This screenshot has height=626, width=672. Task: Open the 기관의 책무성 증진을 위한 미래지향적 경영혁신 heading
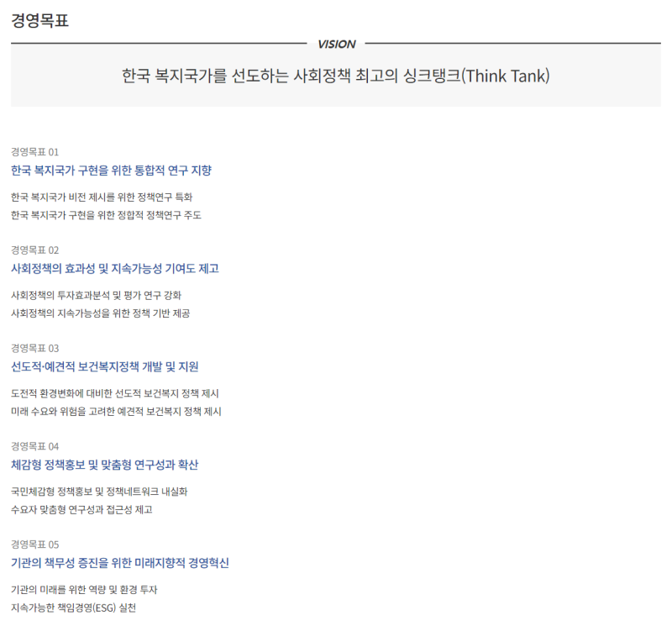point(120,563)
